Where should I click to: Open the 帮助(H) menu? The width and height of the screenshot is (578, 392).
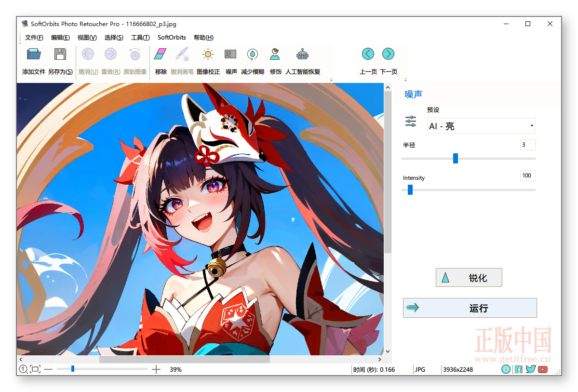(203, 37)
